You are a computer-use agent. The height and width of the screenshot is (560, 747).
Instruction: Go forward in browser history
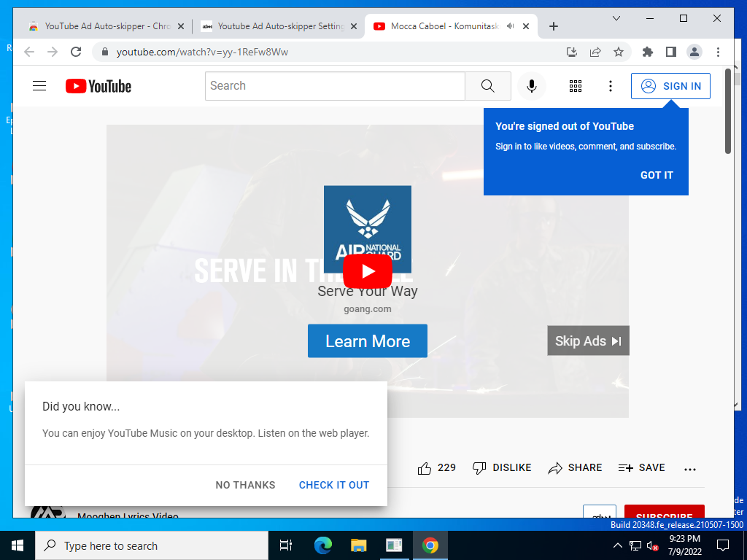53,52
